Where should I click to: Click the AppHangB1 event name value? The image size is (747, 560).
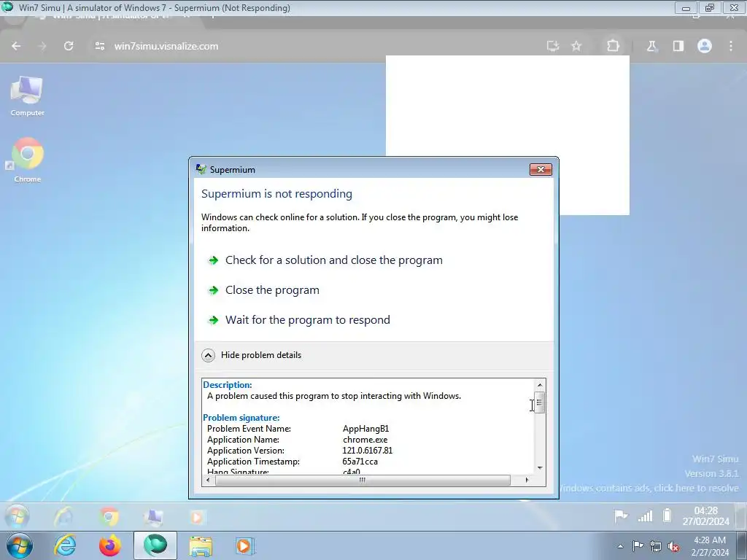366,429
